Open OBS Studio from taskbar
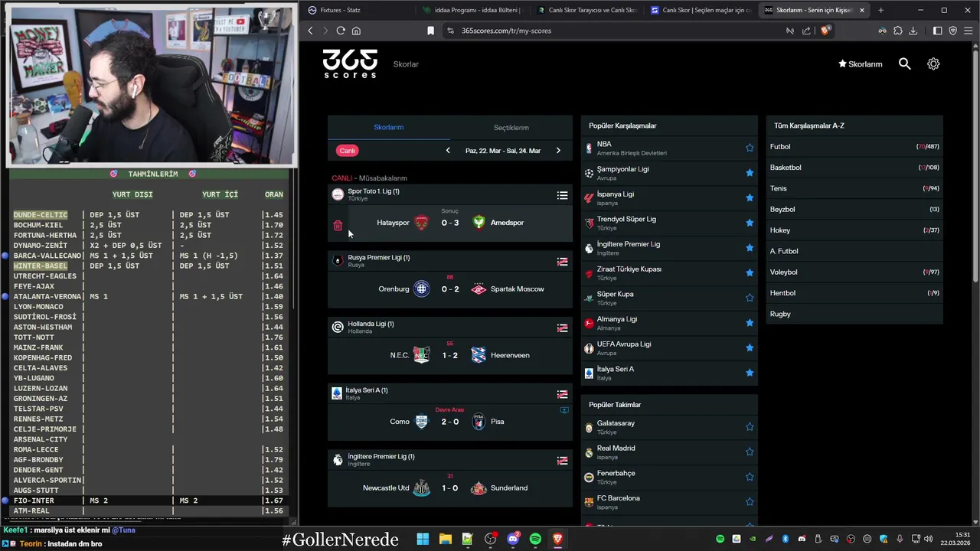The image size is (980, 551). pos(490,539)
